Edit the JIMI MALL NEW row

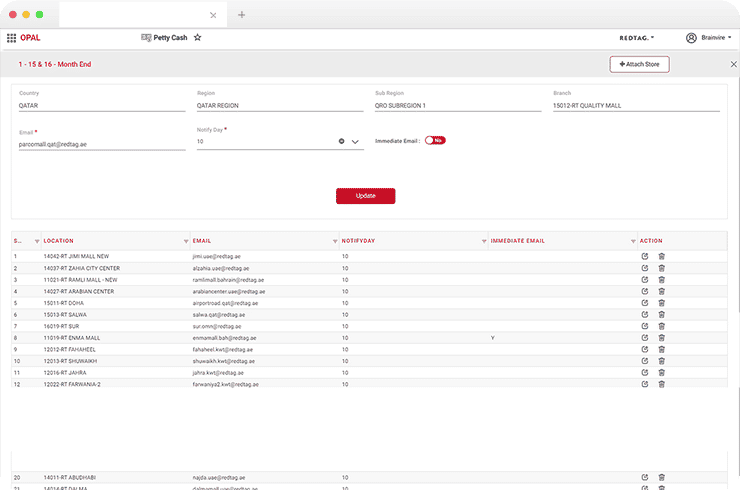(x=645, y=256)
